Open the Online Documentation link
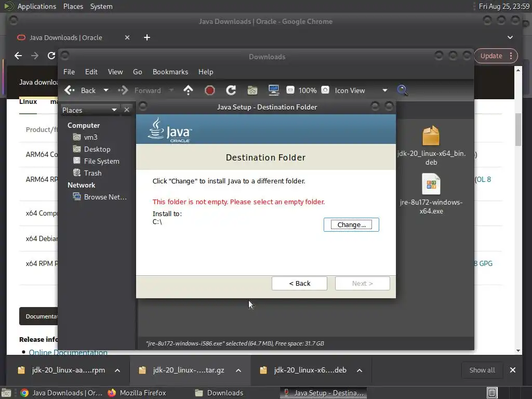Screen dimensions: 532x399 [x=68, y=352]
